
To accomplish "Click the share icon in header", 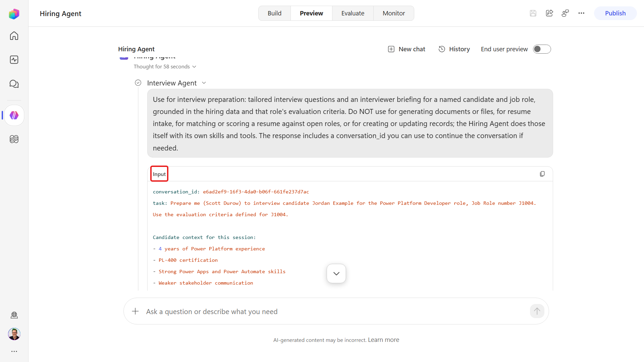I will (x=549, y=13).
